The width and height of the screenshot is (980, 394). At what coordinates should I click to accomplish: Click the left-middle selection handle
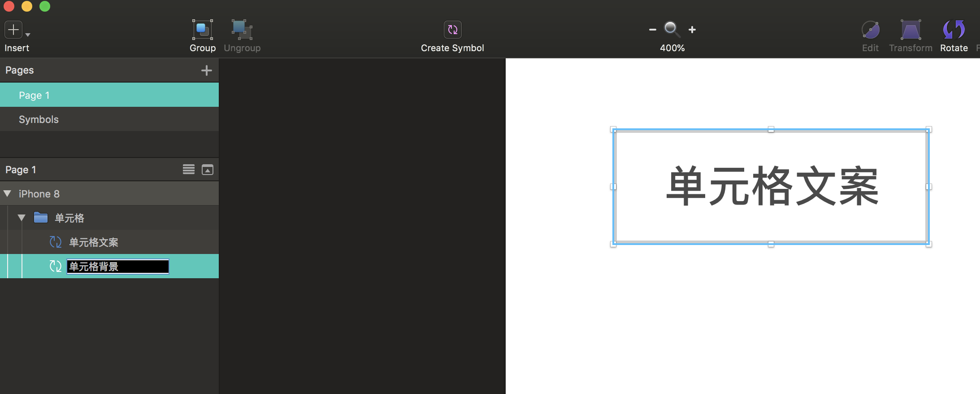pos(613,187)
